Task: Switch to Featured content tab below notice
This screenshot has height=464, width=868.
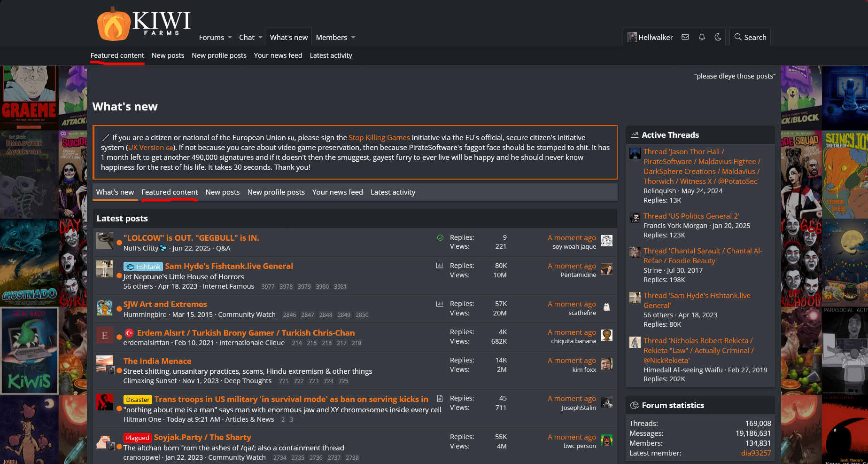Action: point(170,192)
